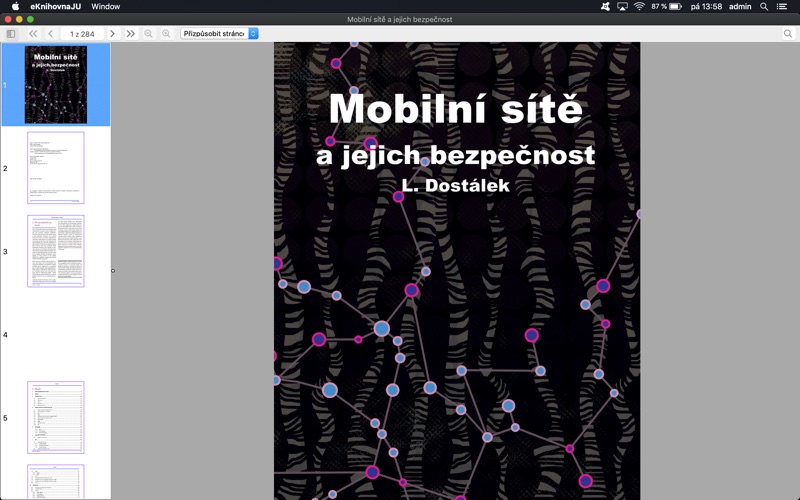Viewport: 800px width, 500px height.
Task: Open the eKnihovnaJU application menu
Action: (56, 7)
